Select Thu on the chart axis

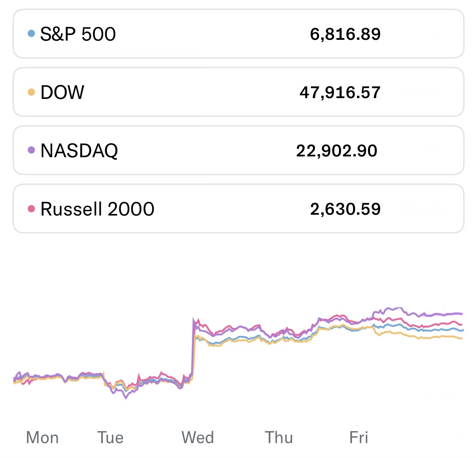pyautogui.click(x=279, y=437)
